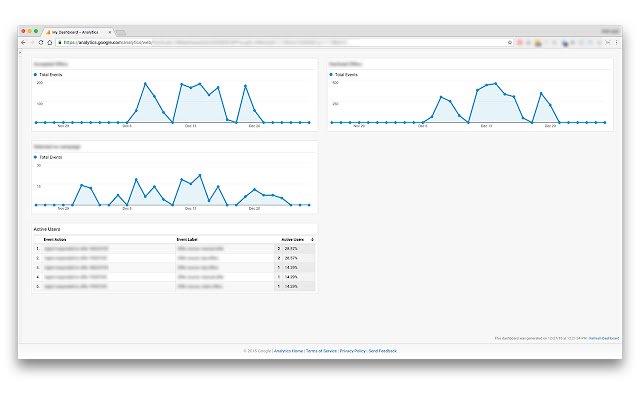Image resolution: width=640 pixels, height=400 pixels.
Task: Open the Analytics Home footer link
Action: click(x=289, y=351)
